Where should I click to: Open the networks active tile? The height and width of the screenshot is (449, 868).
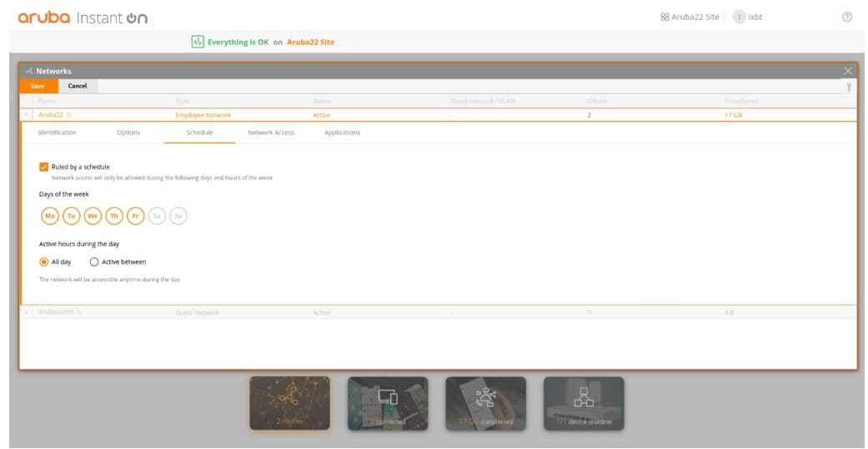289,404
